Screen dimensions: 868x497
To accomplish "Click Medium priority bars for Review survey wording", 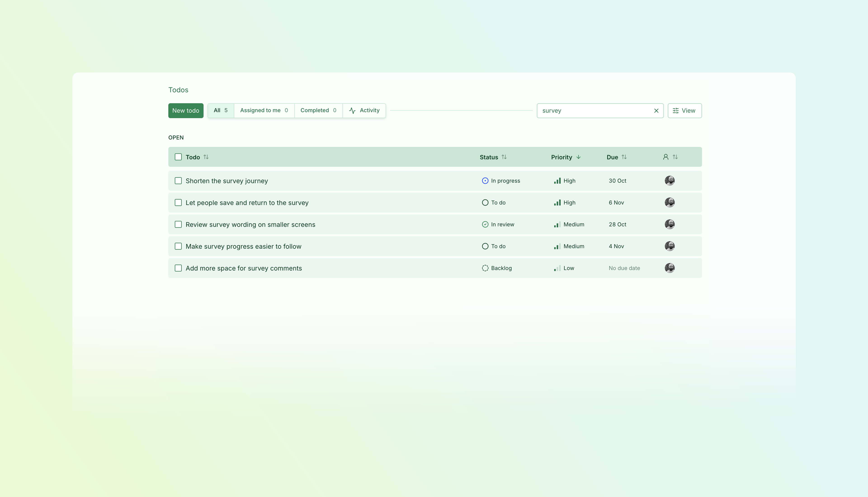I will (x=557, y=224).
